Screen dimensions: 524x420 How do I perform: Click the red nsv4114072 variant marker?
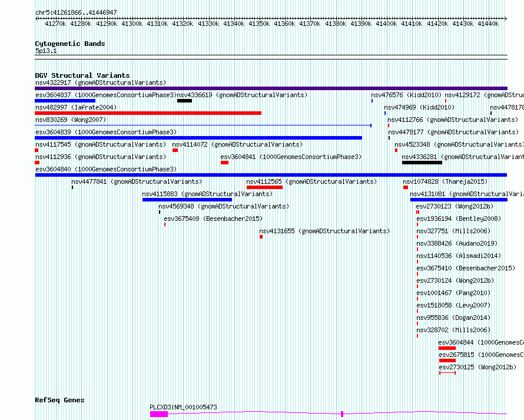click(175, 150)
